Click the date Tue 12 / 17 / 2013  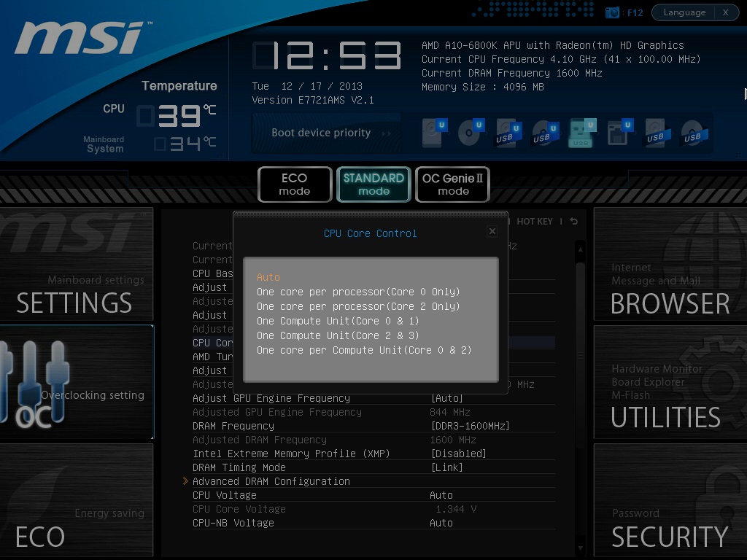click(307, 86)
